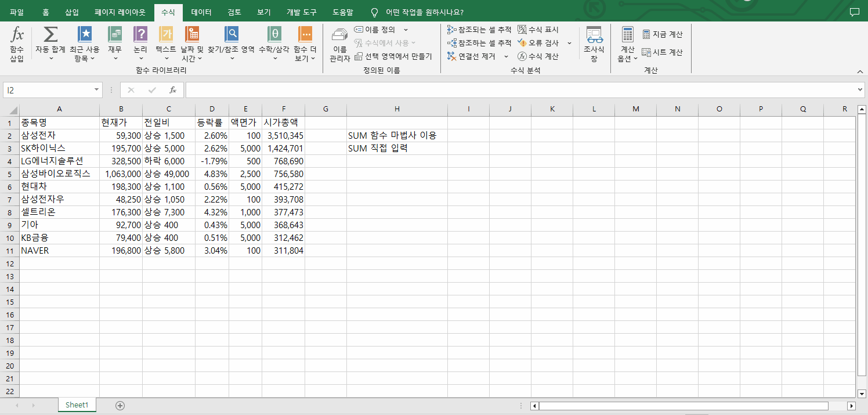Click 지금 계산 calculate now
Screen dimensions: 868x415
click(663, 34)
